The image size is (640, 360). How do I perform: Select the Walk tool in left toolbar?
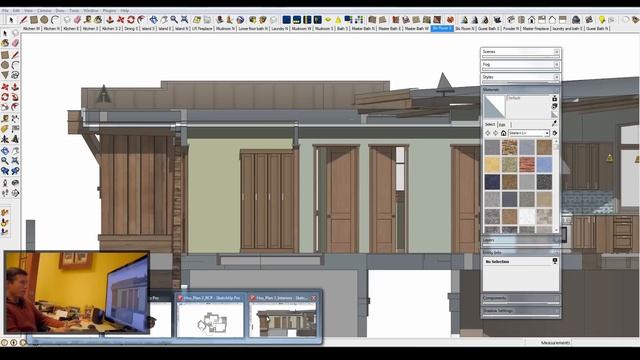pyautogui.click(x=5, y=193)
